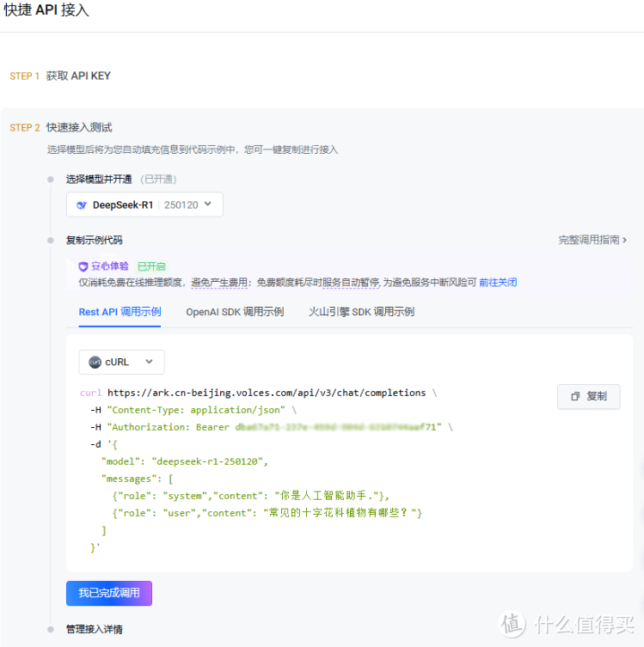Screen dimensions: 644x647
Task: Expand STEP 1 获取 API KEY section
Action: (60, 76)
